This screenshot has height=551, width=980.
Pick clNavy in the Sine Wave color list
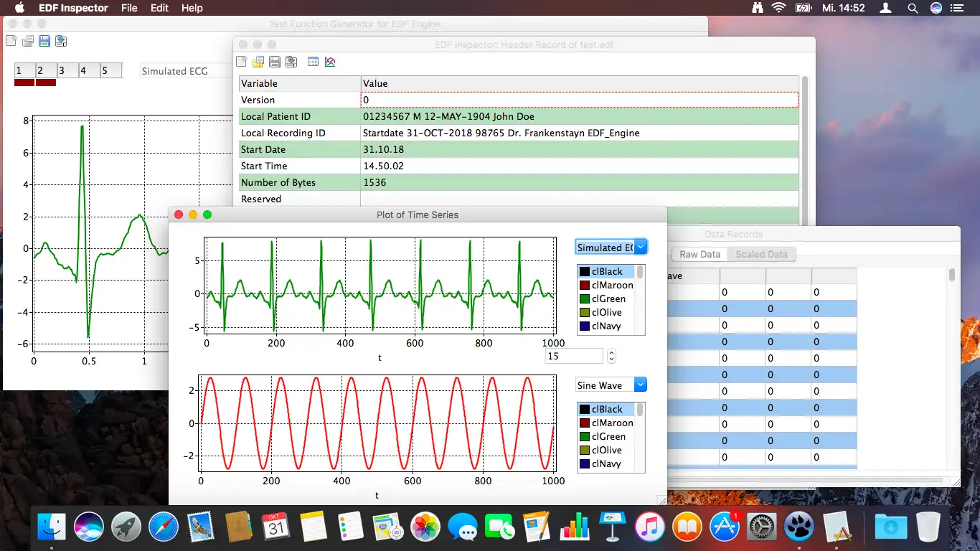pyautogui.click(x=606, y=464)
